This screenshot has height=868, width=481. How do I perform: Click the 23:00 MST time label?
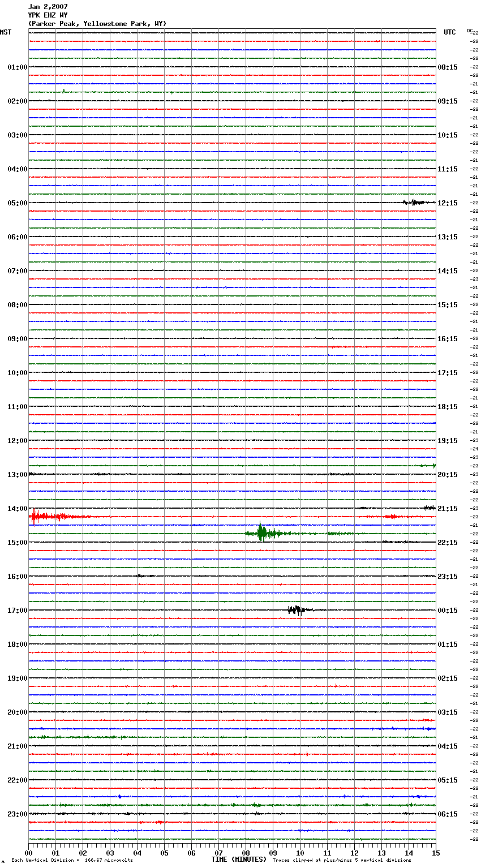[x=18, y=814]
